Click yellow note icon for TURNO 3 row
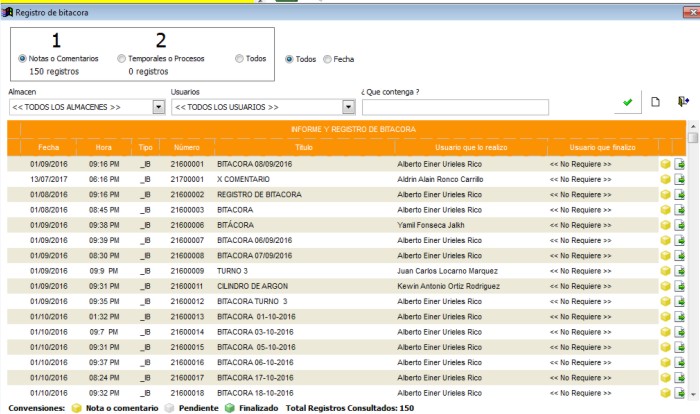Screen dimensions: 700x414 [x=665, y=271]
